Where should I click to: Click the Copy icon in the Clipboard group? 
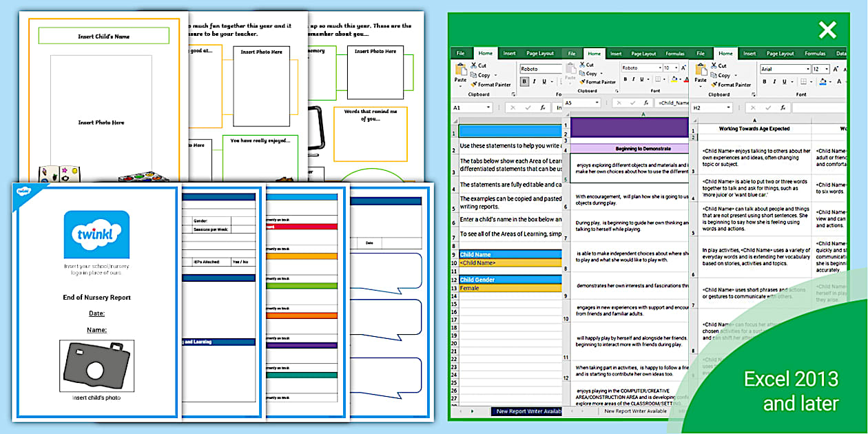coord(714,75)
